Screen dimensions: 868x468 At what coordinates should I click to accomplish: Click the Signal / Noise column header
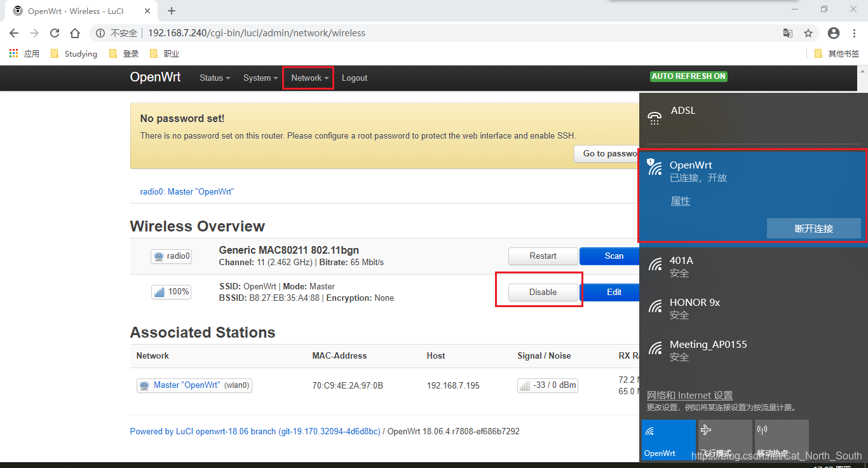coord(544,355)
